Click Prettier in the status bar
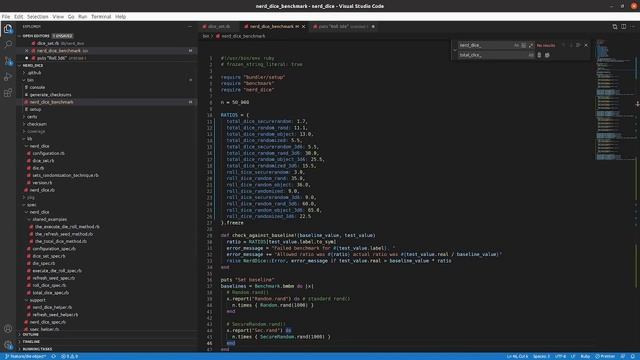The width and height of the screenshot is (640, 360). pyautogui.click(x=604, y=356)
